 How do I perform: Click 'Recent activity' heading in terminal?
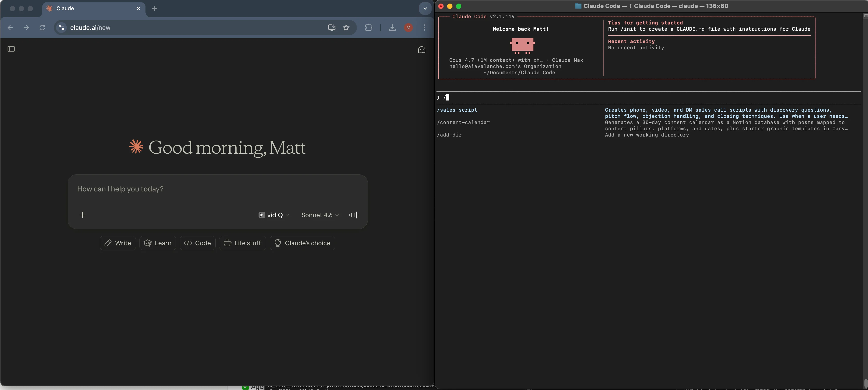point(631,41)
